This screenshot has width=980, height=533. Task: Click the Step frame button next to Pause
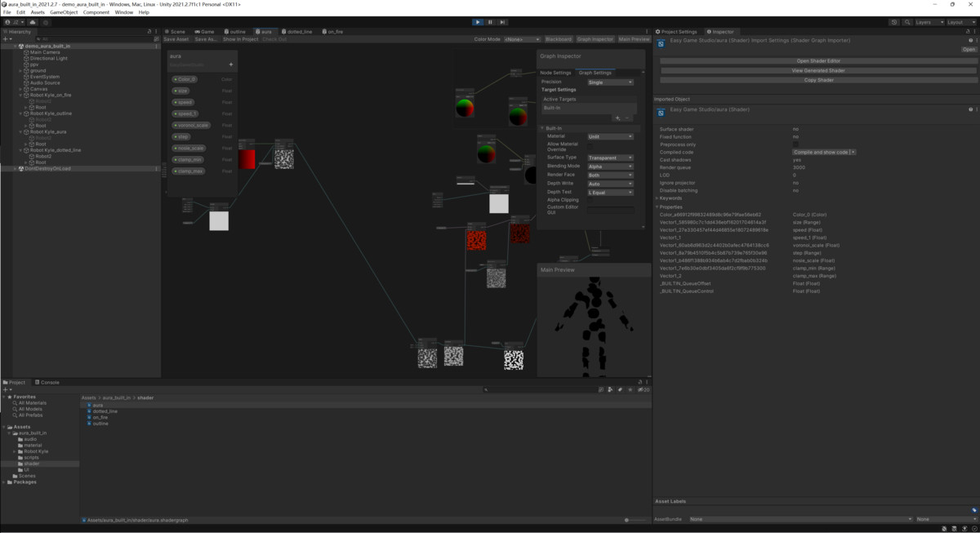[501, 22]
